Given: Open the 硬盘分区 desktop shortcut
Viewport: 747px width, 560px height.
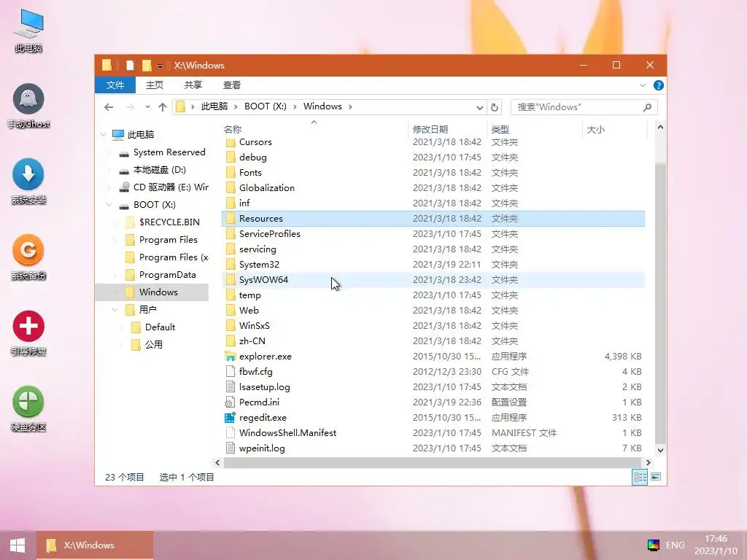Looking at the screenshot, I should coord(28,409).
